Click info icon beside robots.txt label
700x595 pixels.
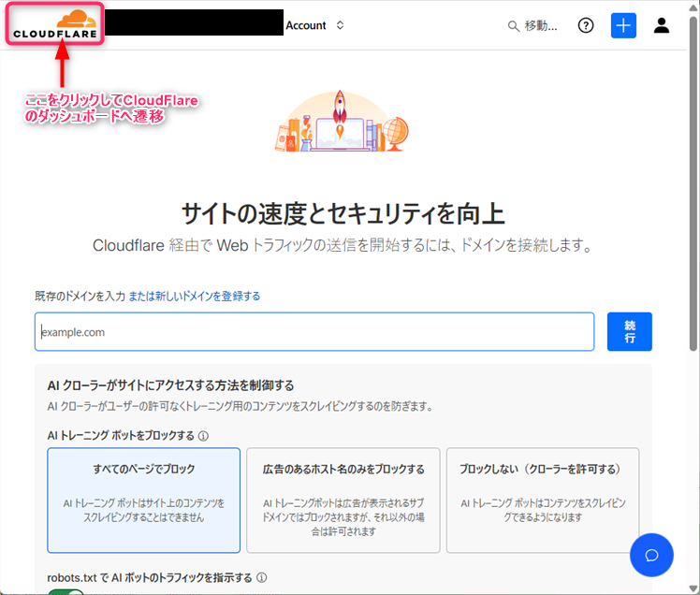coord(262,578)
